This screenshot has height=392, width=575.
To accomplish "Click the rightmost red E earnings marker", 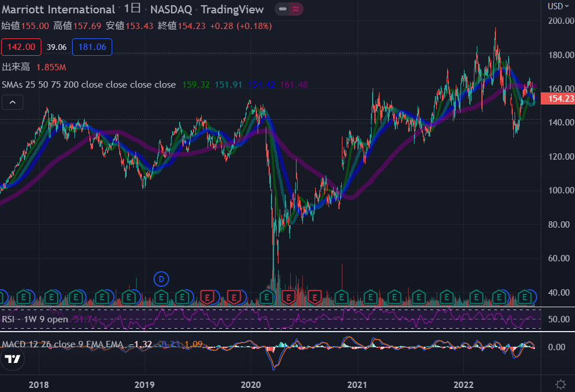I will (x=315, y=297).
